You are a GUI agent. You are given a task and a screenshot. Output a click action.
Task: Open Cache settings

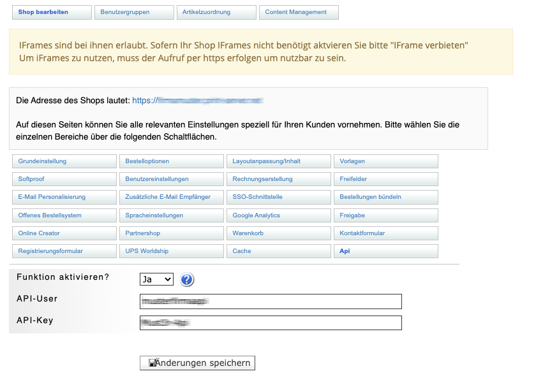click(x=279, y=251)
